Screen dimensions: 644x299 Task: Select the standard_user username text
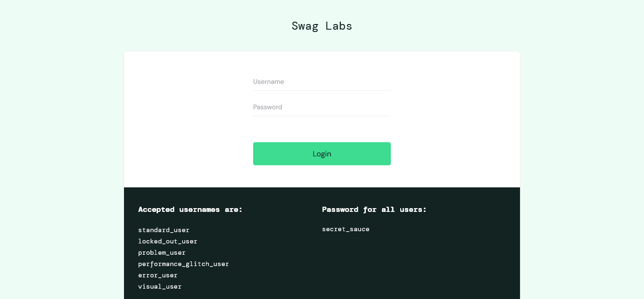(x=164, y=230)
